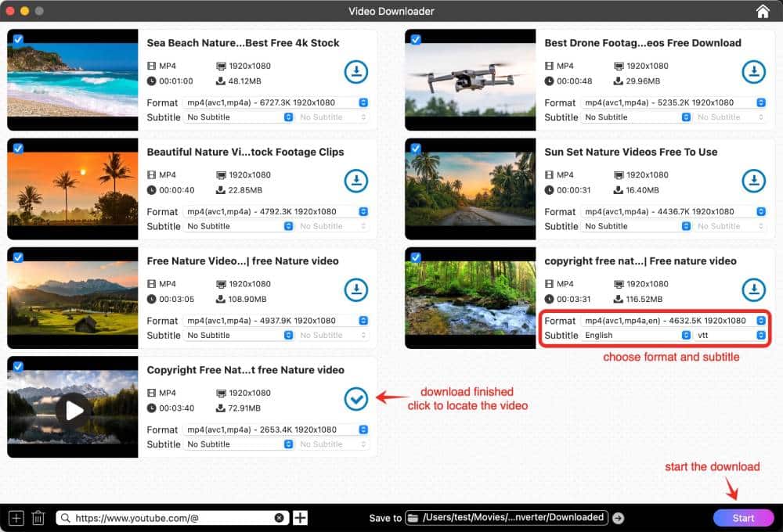Return home using the house icon

pos(762,11)
